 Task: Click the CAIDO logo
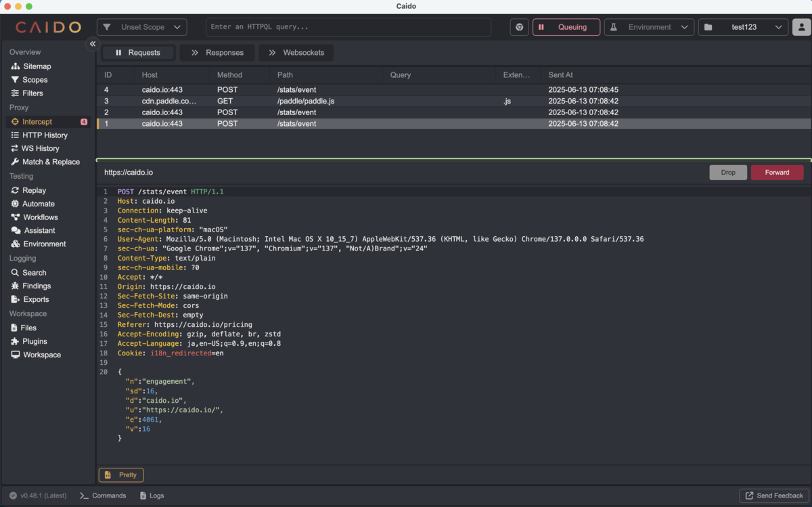pos(48,27)
